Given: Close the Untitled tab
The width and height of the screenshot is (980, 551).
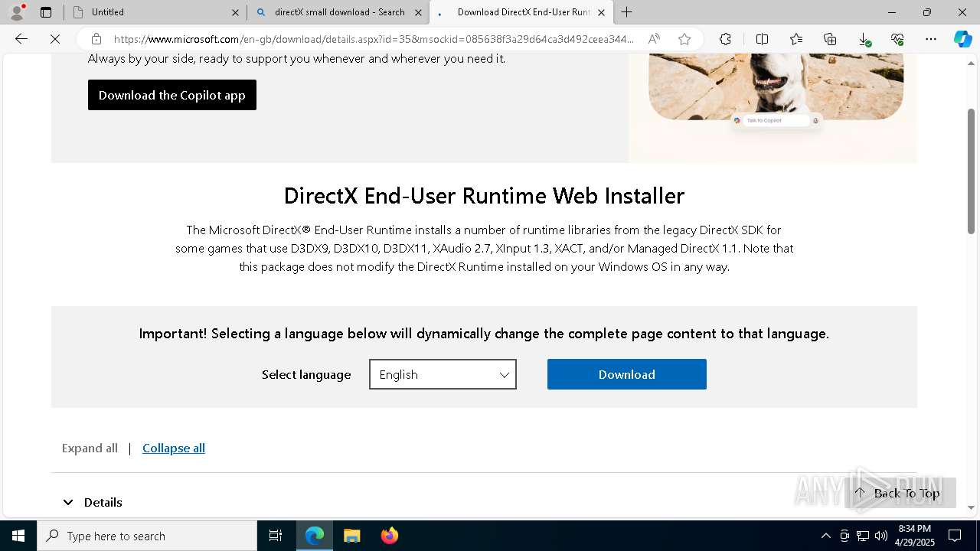Looking at the screenshot, I should (235, 12).
